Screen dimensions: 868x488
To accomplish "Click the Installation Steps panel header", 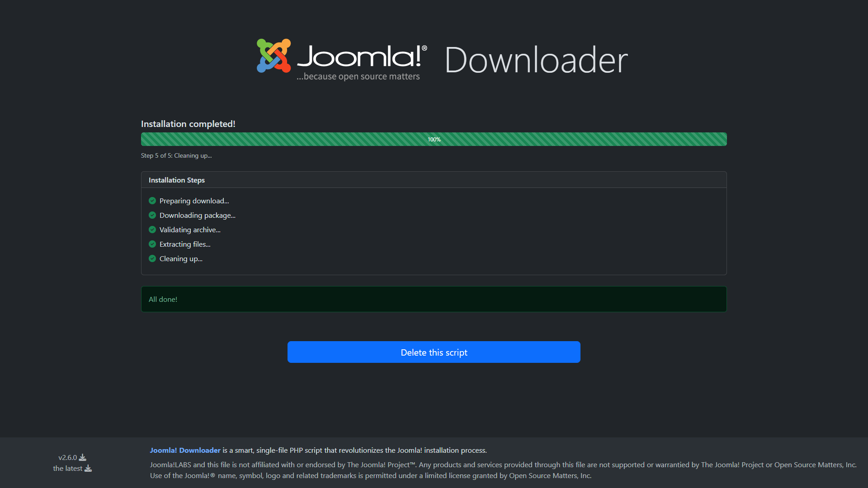I will coord(177,180).
